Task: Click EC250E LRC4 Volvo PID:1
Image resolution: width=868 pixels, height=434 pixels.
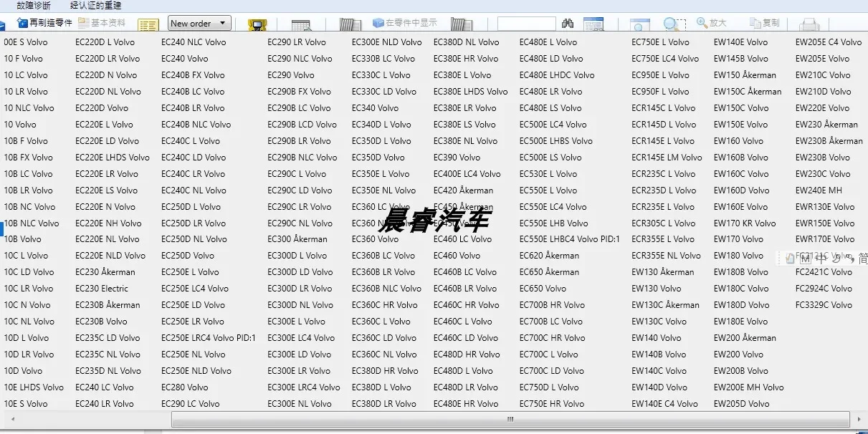Action: coord(209,338)
